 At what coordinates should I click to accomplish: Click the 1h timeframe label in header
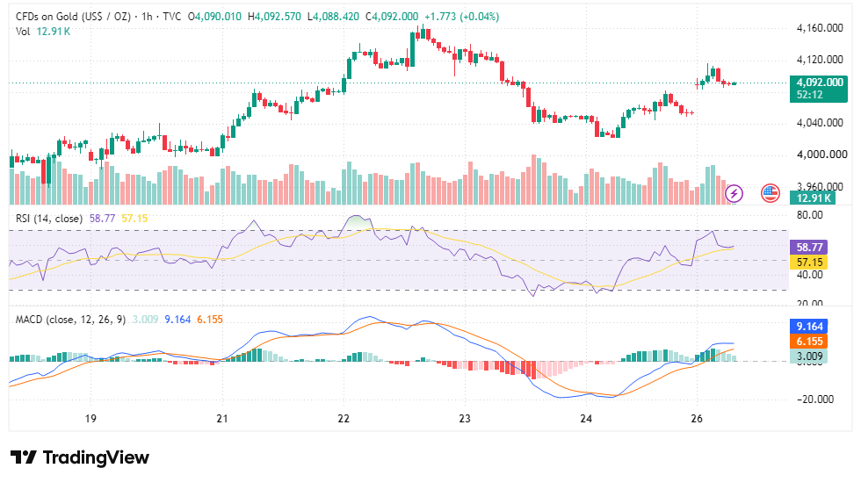[147, 17]
